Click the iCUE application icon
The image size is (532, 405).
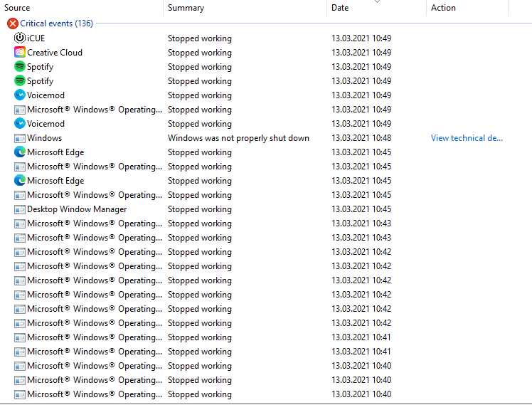point(20,38)
